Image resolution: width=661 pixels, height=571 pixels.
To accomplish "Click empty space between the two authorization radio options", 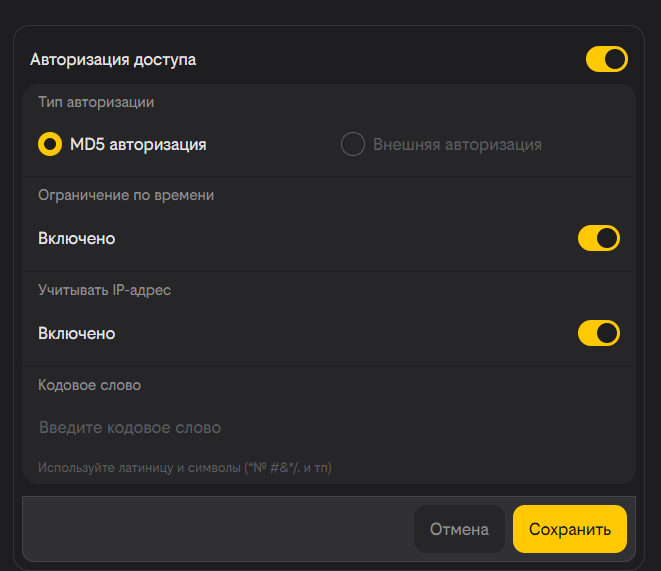I will (275, 145).
